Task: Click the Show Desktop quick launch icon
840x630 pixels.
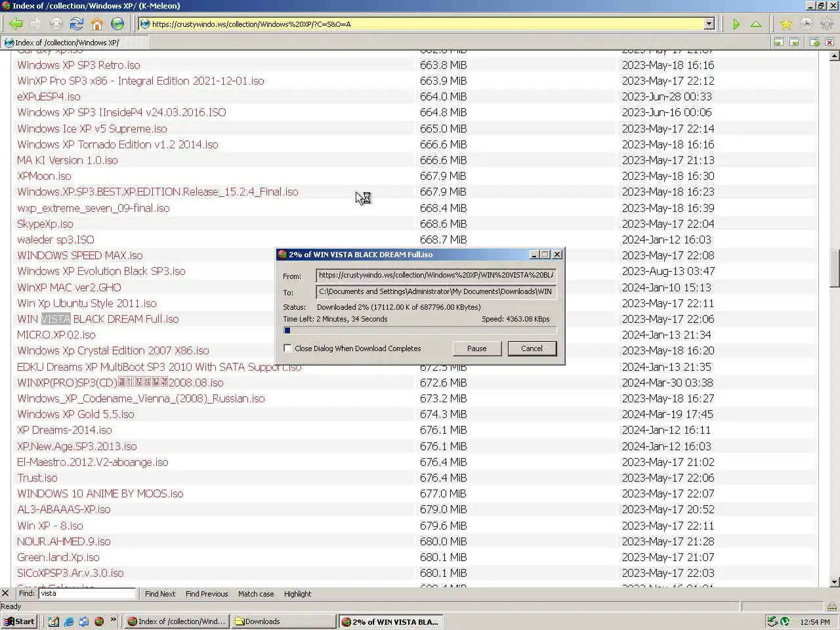Action: pyautogui.click(x=53, y=621)
